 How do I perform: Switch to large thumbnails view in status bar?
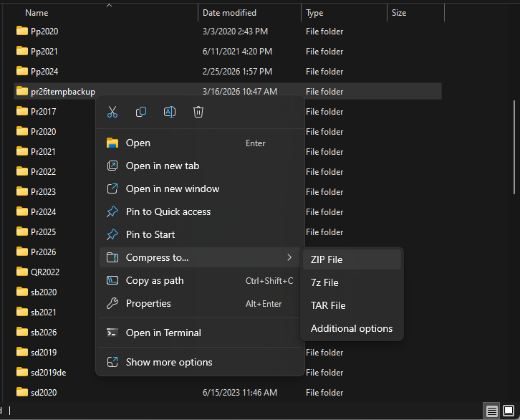coord(509,411)
